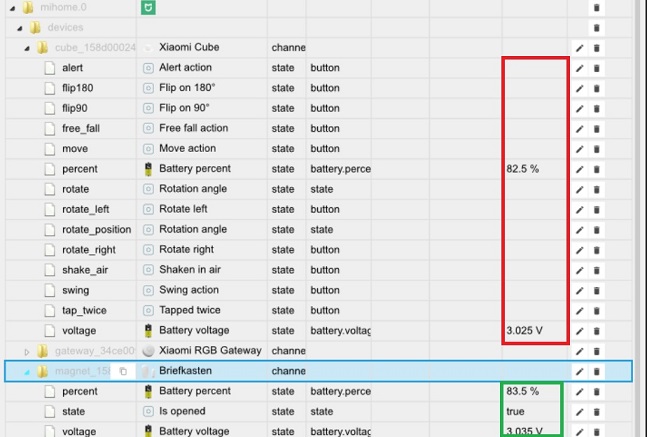The image size is (647, 437).
Task: Click the Free fall action name
Action: (x=194, y=128)
